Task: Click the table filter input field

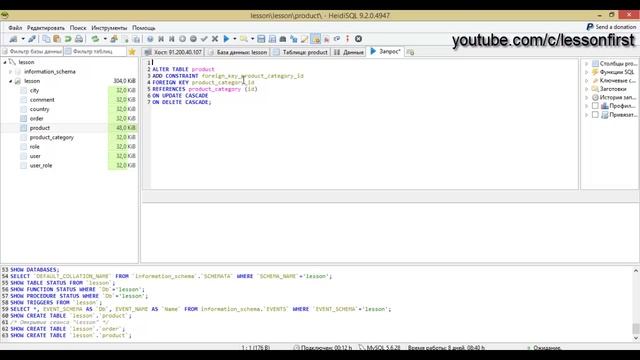Action: pyautogui.click(x=95, y=52)
